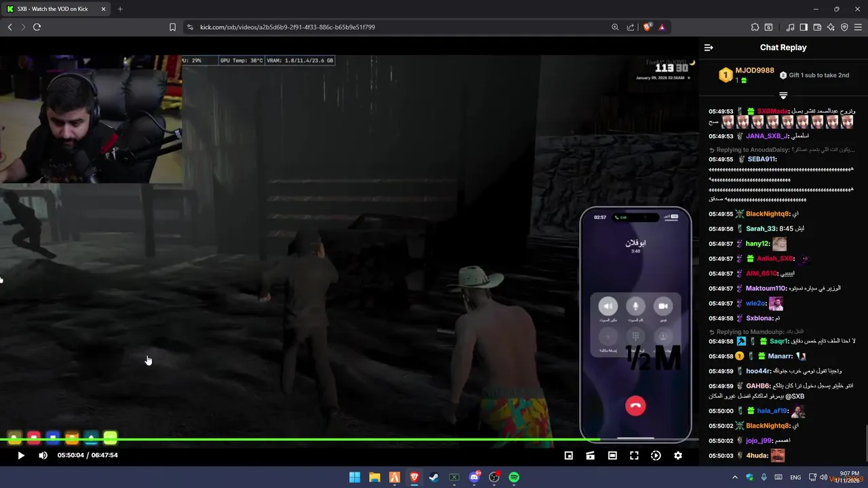This screenshot has height=488, width=868.
Task: Close the SXB Kick tab
Action: click(103, 9)
